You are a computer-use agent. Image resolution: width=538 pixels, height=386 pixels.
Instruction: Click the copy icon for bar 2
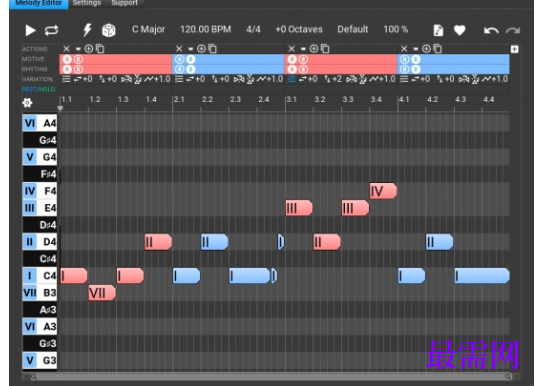pos(212,49)
